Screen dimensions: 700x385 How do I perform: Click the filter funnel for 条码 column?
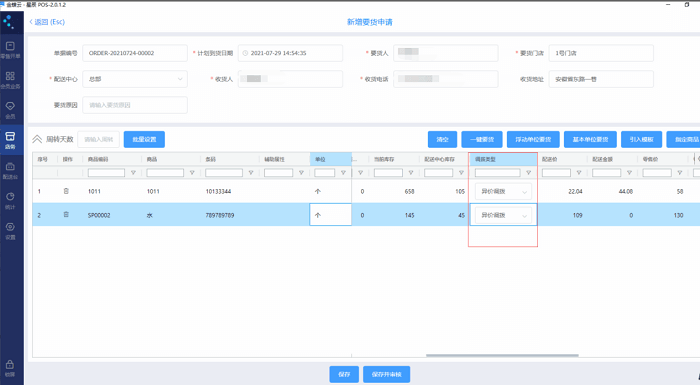[251, 172]
